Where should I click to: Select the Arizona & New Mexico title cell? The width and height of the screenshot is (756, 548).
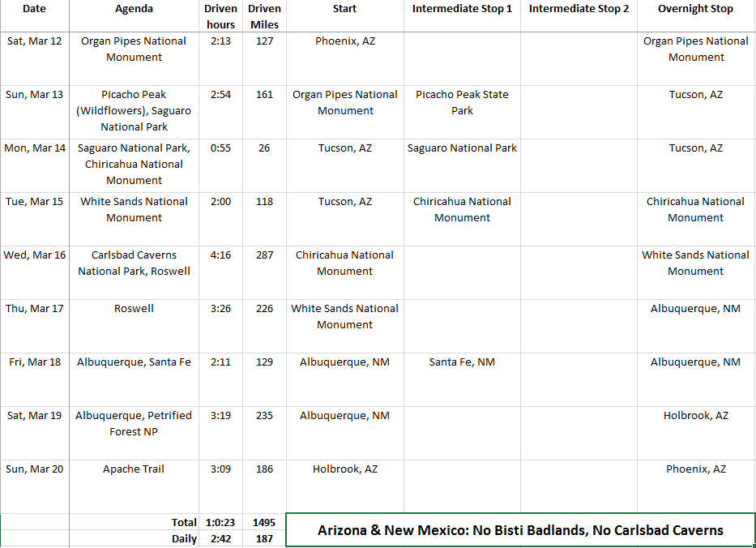pyautogui.click(x=520, y=530)
